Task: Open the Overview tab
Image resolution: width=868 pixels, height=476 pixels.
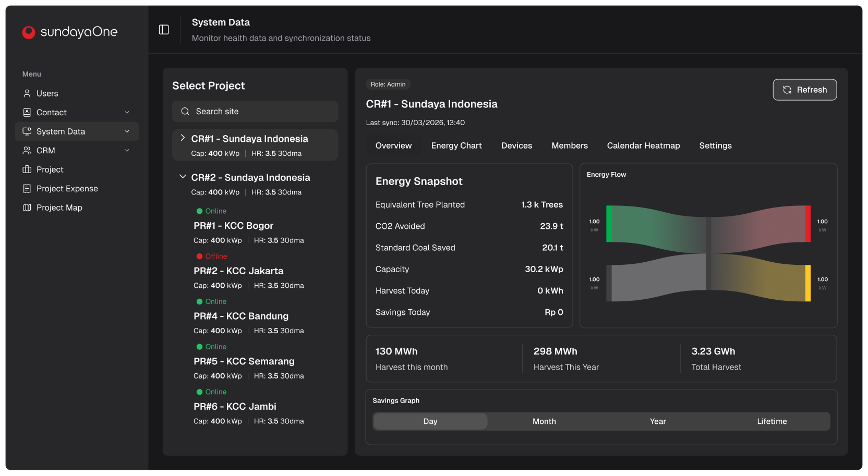Action: pyautogui.click(x=393, y=145)
